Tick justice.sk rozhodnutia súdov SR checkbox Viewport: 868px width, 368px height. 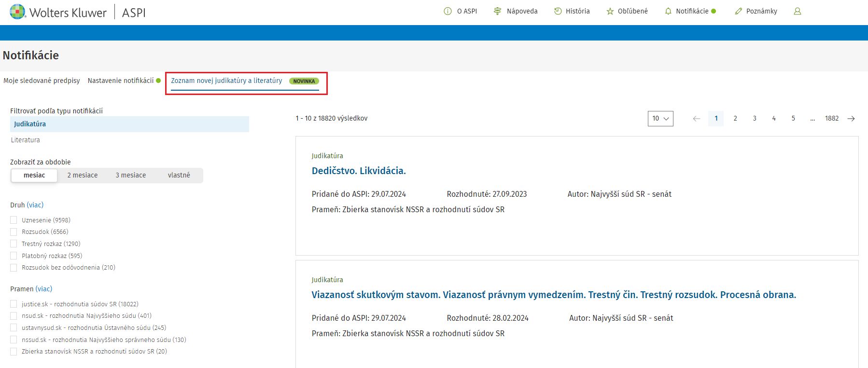click(14, 304)
